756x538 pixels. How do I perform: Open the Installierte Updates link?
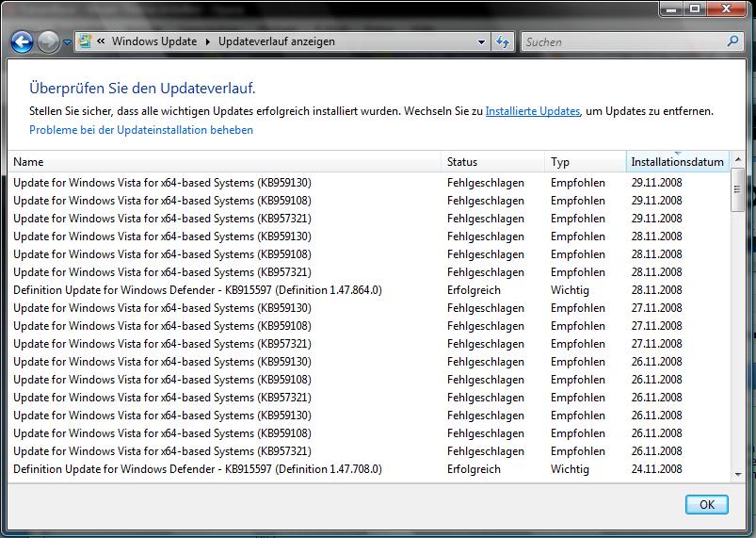click(532, 111)
